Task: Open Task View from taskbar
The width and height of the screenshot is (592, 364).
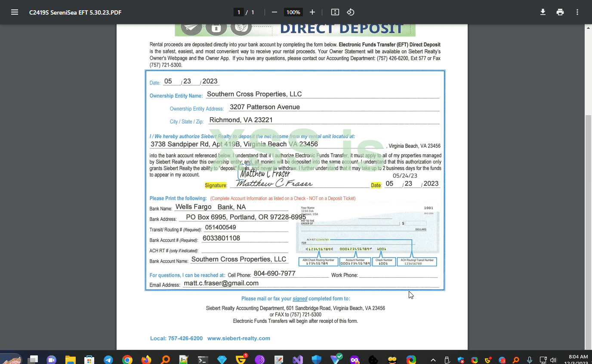Action: [x=33, y=360]
